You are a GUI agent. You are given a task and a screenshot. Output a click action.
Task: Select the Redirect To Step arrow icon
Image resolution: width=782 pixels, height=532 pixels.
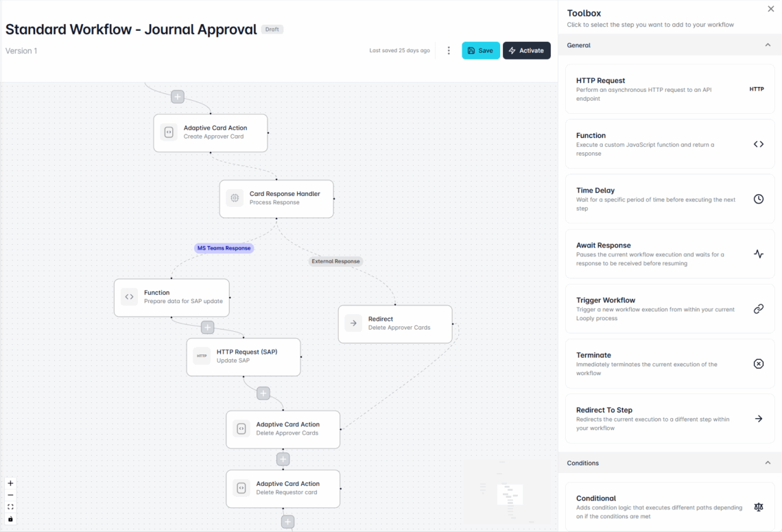(x=758, y=418)
